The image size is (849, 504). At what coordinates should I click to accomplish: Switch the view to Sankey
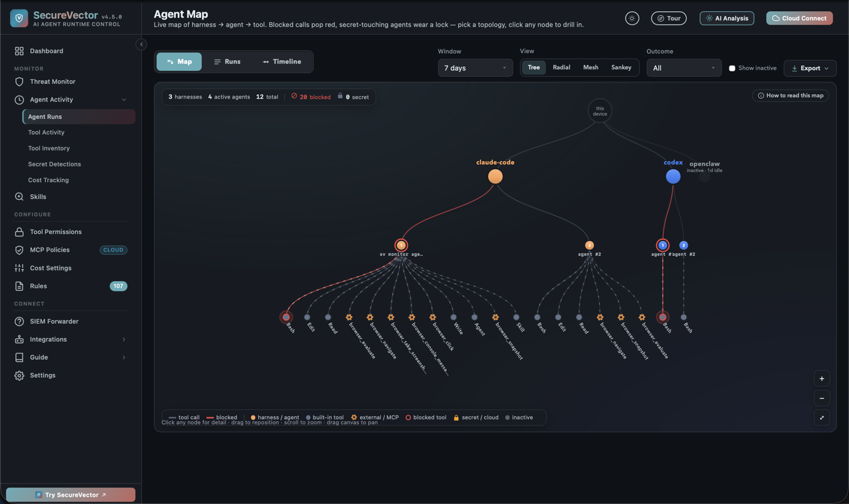[621, 68]
